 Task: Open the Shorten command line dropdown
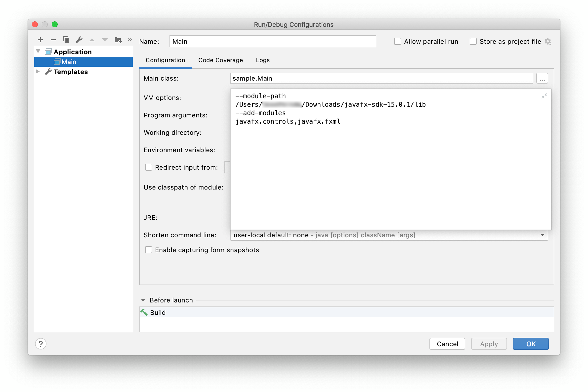tap(542, 235)
